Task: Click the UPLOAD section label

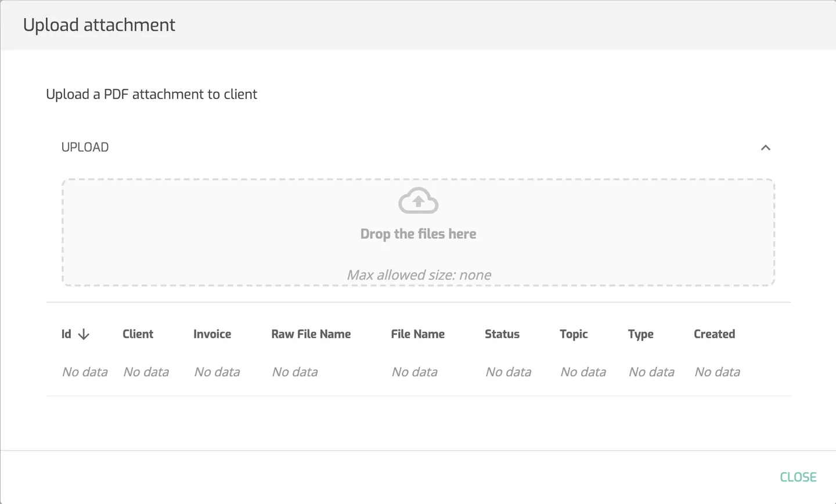Action: [x=85, y=147]
